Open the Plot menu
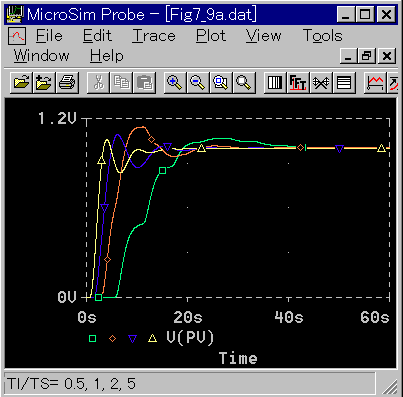The image size is (403, 397). click(x=211, y=36)
